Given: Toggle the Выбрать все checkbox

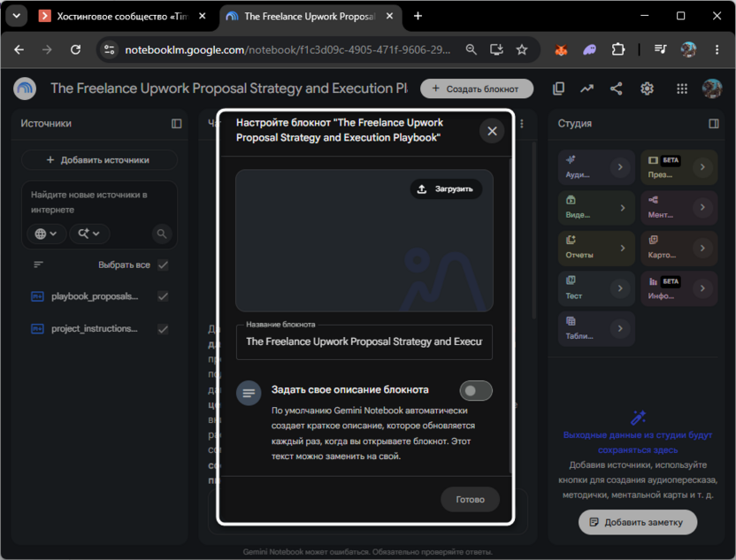Looking at the screenshot, I should coord(163,265).
